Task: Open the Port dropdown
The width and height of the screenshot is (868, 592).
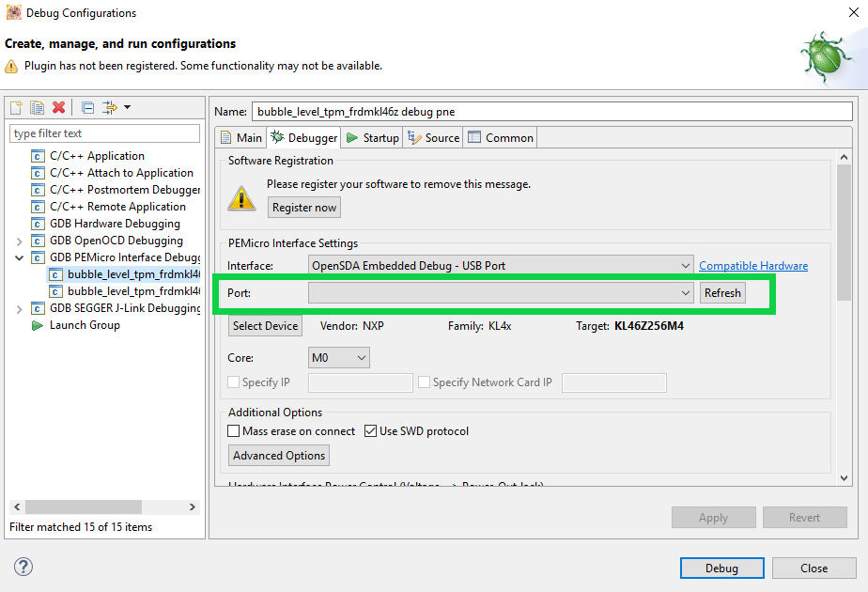Action: coord(501,293)
